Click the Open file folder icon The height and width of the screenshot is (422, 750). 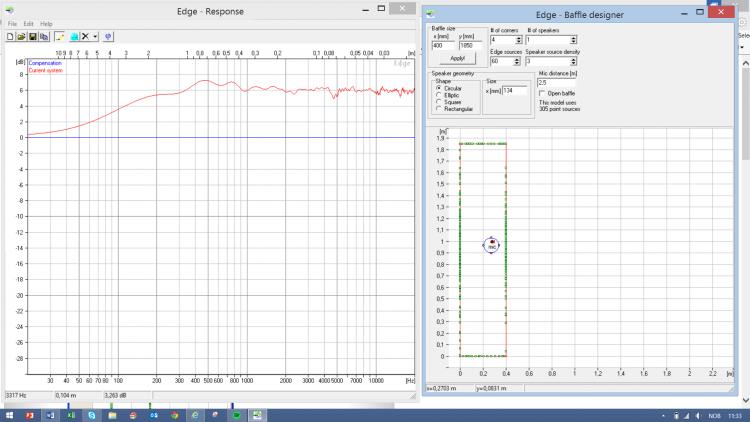(21, 36)
